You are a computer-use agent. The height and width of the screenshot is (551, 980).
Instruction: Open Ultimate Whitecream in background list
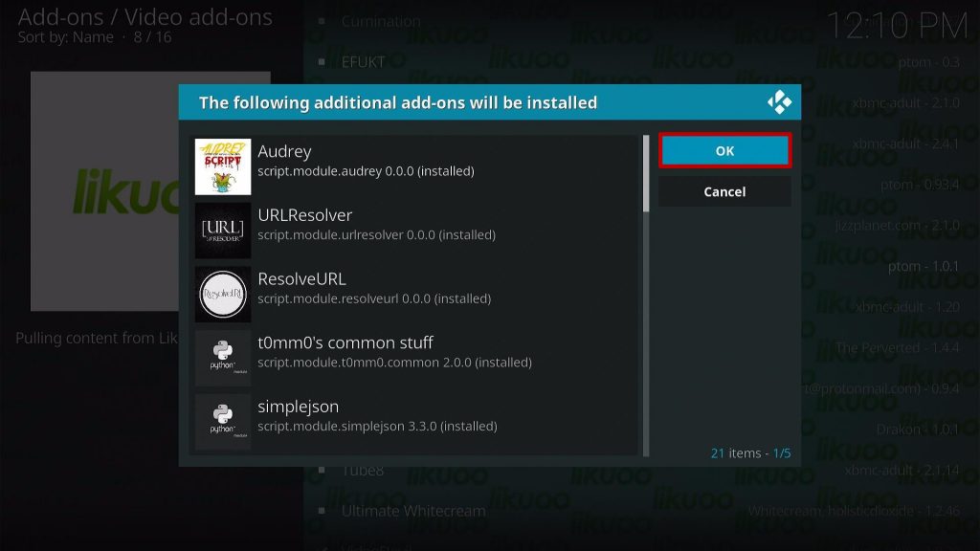pyautogui.click(x=413, y=511)
